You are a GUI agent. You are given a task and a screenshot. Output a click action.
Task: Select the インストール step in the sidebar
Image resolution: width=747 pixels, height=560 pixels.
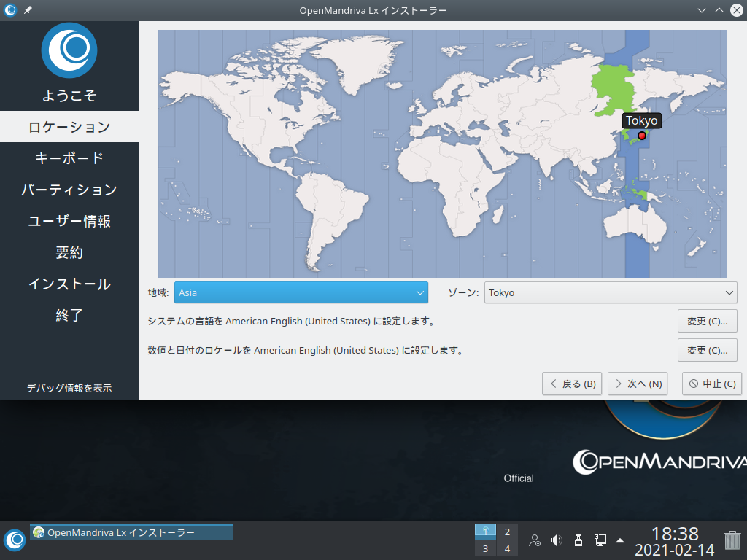[x=69, y=284]
